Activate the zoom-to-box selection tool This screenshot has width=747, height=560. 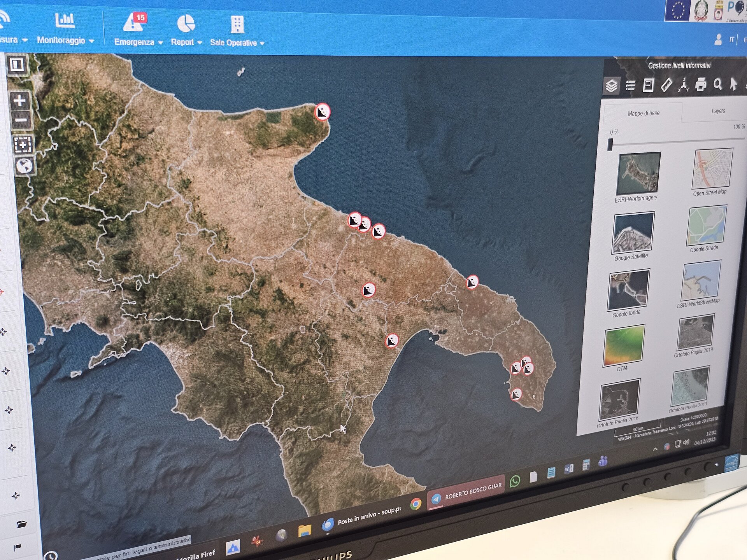click(x=23, y=145)
